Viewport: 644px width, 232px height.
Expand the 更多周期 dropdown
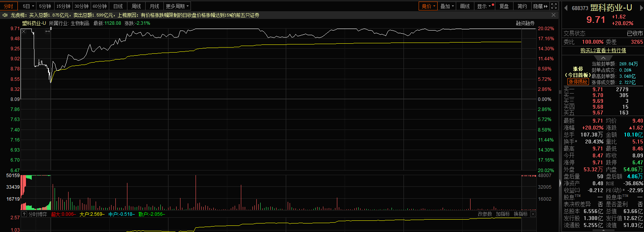(x=177, y=6)
